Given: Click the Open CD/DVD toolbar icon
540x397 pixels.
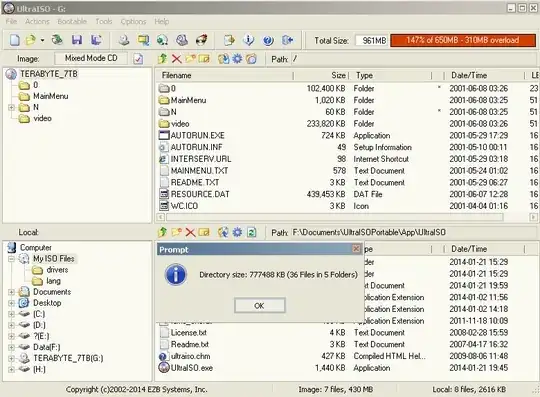Looking at the screenshot, I should point(57,40).
